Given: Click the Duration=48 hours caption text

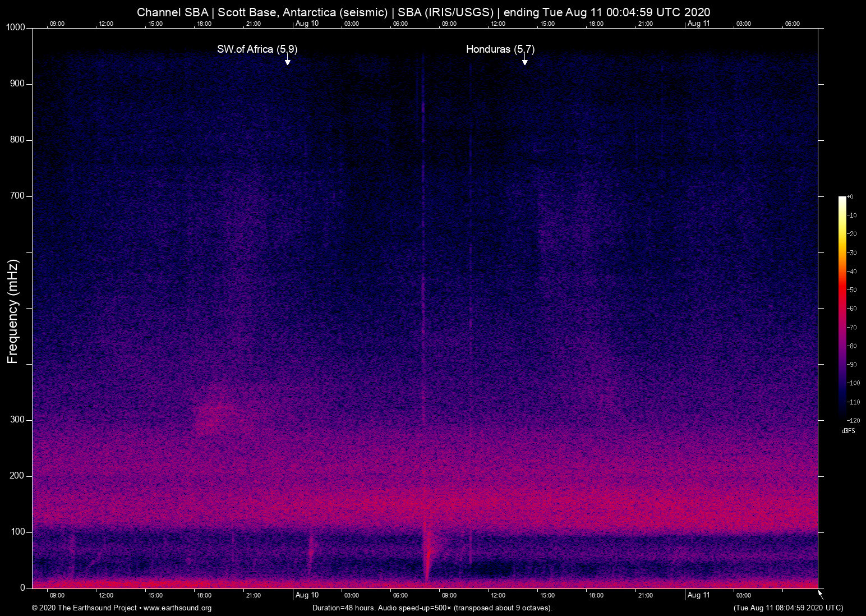Looking at the screenshot, I should 432,608.
